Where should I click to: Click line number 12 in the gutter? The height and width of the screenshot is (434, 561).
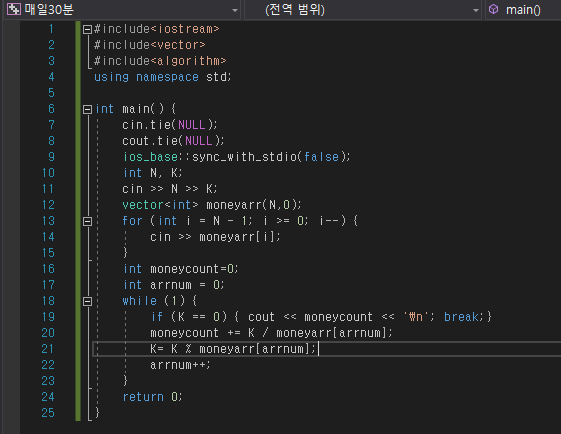[x=48, y=205]
